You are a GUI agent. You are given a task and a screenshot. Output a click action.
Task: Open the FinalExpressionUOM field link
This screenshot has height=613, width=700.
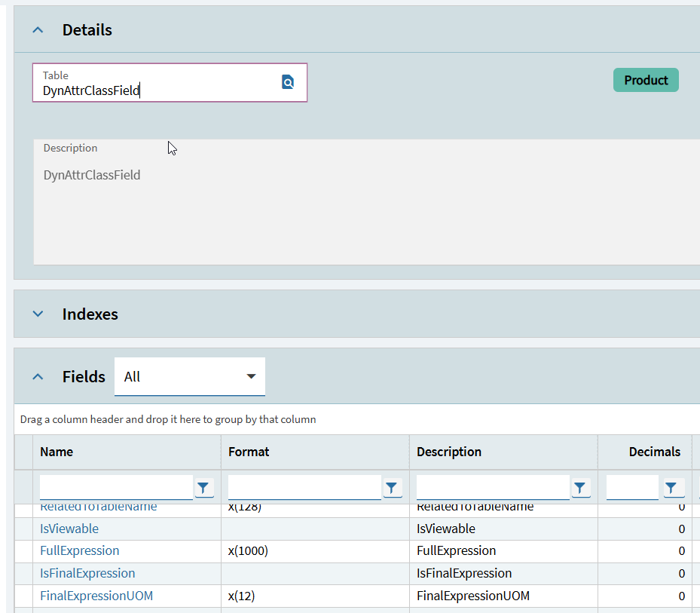[x=96, y=596]
